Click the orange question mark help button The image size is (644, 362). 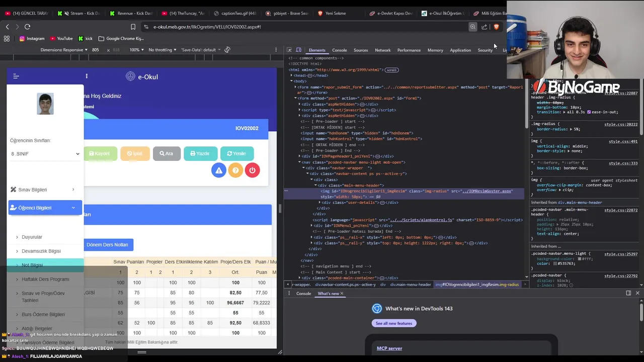[x=235, y=170]
